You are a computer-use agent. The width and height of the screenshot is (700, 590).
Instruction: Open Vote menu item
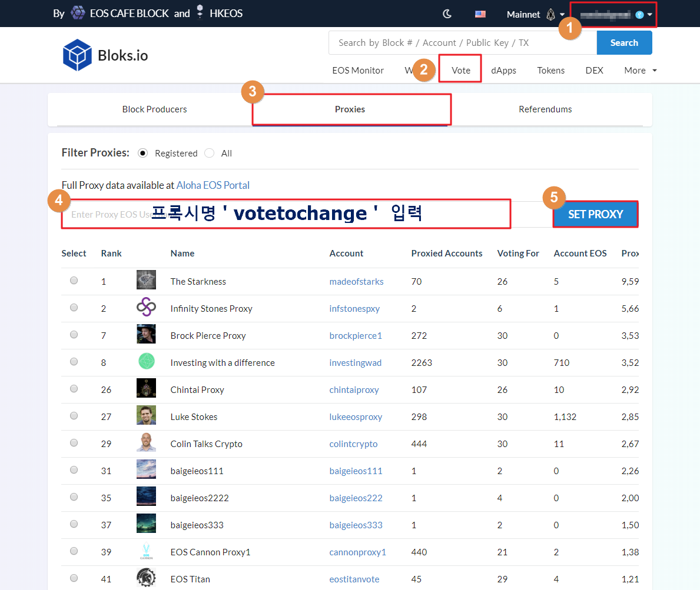461,71
